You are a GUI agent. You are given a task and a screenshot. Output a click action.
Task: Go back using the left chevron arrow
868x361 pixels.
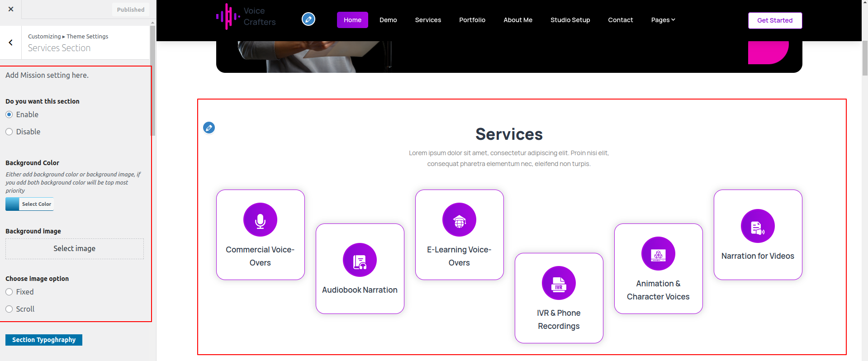[11, 43]
